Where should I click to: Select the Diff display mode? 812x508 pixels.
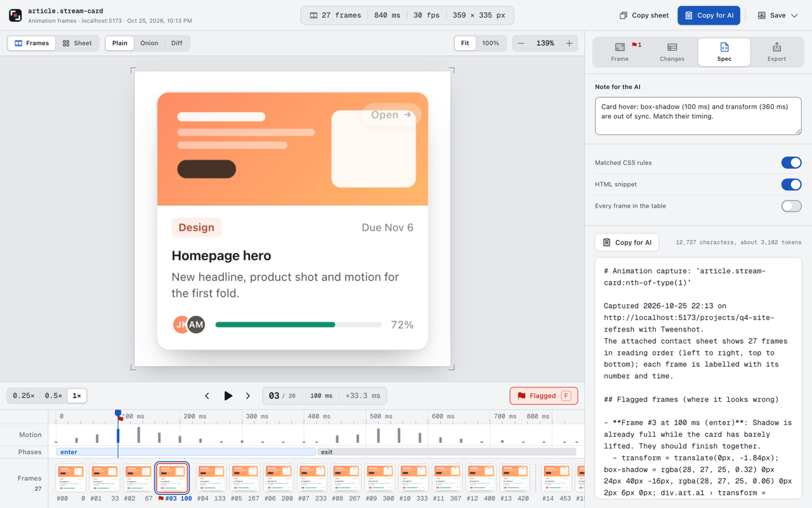[x=176, y=43]
